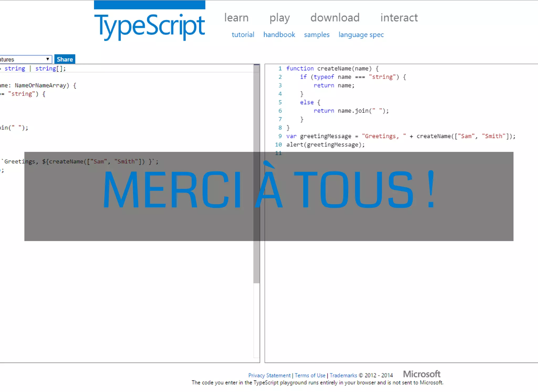Click line 3 'return name;' in JavaScript output
Image resolution: width=538 pixels, height=392 pixels.
pos(334,85)
